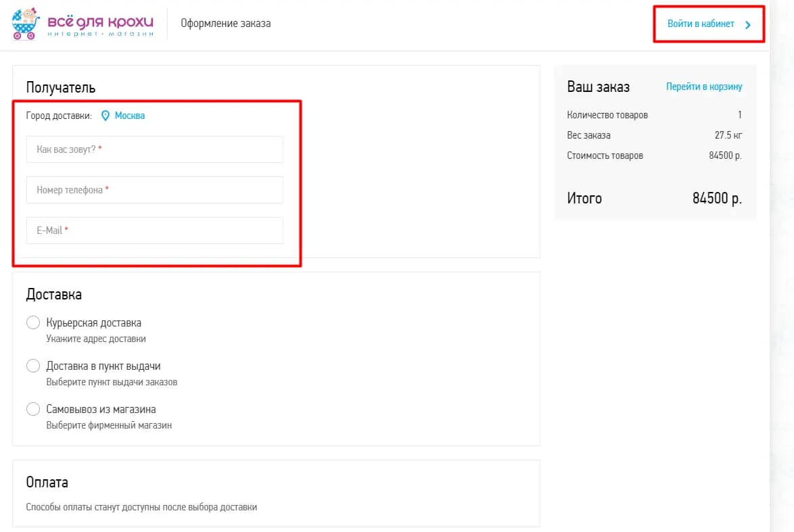Screen dimensions: 794x532
Task: Click the Ваш заказ summary heading
Action: [x=598, y=87]
